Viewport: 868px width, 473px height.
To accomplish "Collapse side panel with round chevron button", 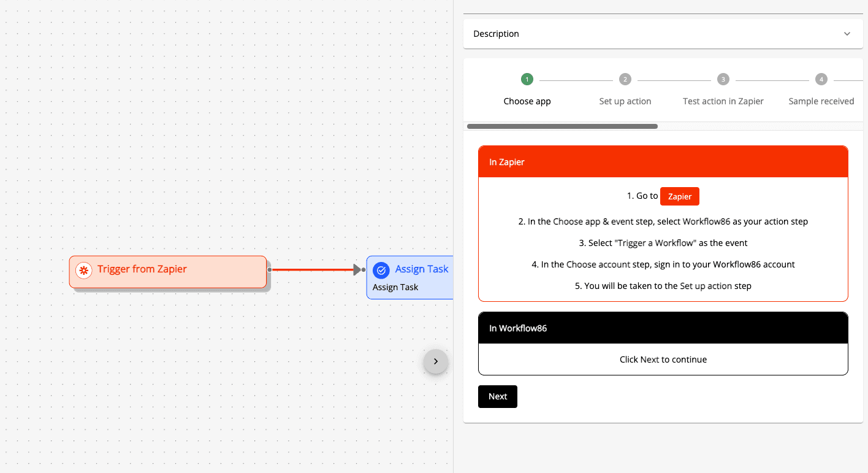I will (436, 361).
